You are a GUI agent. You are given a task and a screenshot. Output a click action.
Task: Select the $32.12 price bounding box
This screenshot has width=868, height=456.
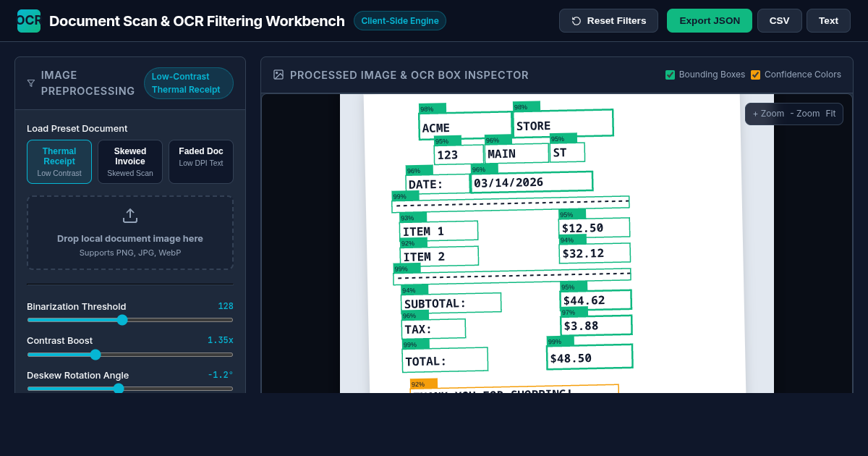click(595, 253)
